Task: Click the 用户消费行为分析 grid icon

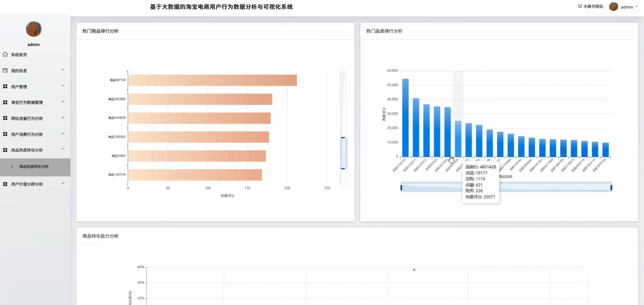Action: (x=5, y=134)
